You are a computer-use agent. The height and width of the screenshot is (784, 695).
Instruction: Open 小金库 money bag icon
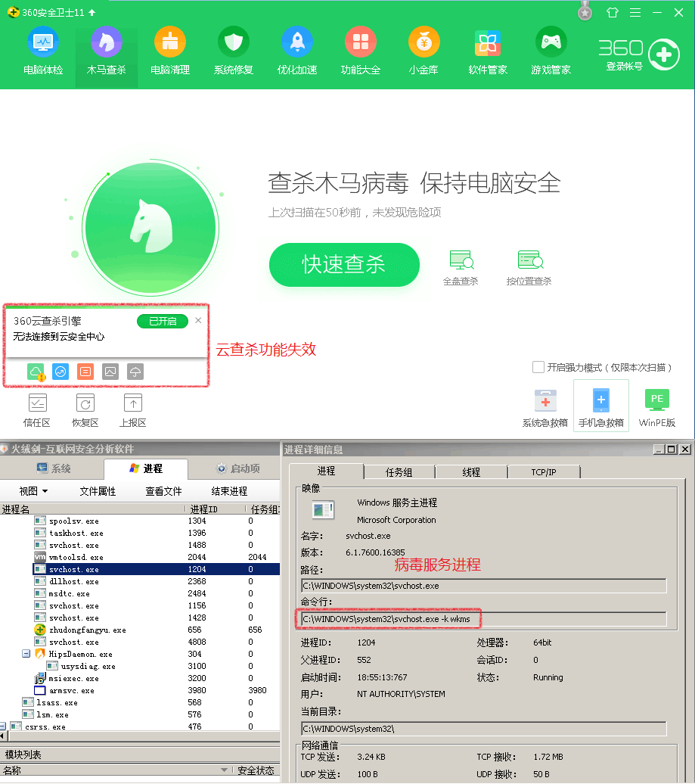tap(424, 42)
